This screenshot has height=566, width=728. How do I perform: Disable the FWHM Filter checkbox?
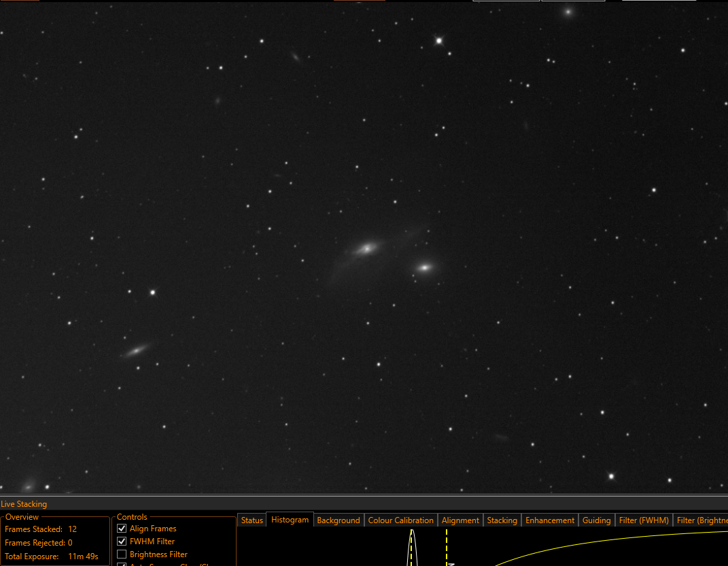coord(122,542)
